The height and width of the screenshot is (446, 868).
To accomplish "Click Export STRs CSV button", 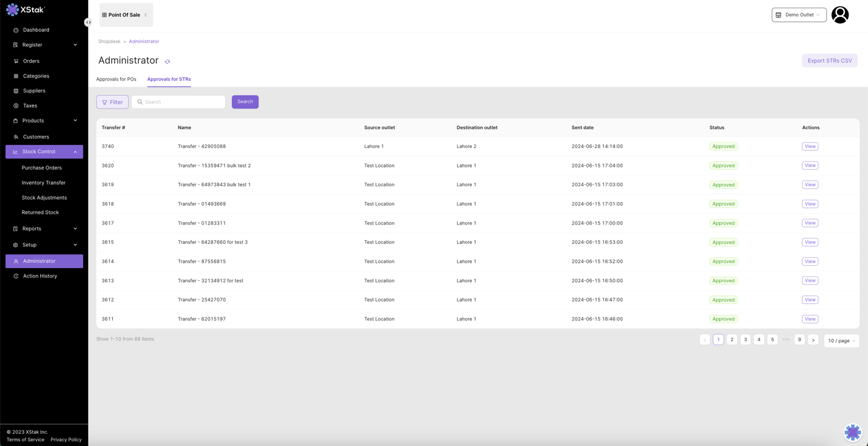I will point(829,61).
